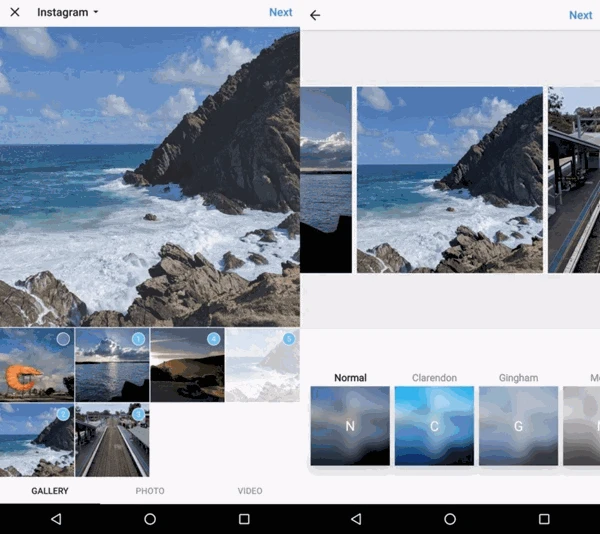Open recent apps on right screen
The image size is (600, 534).
[544, 519]
